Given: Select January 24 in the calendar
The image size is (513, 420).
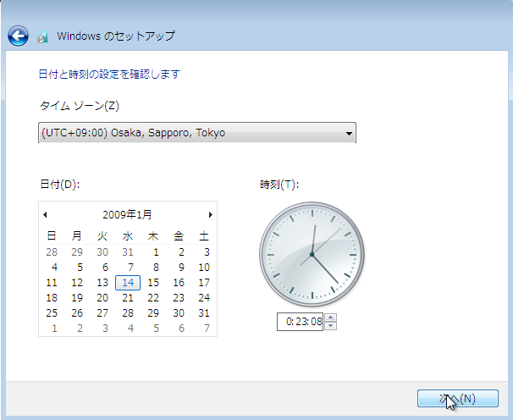Looking at the screenshot, I should (204, 297).
